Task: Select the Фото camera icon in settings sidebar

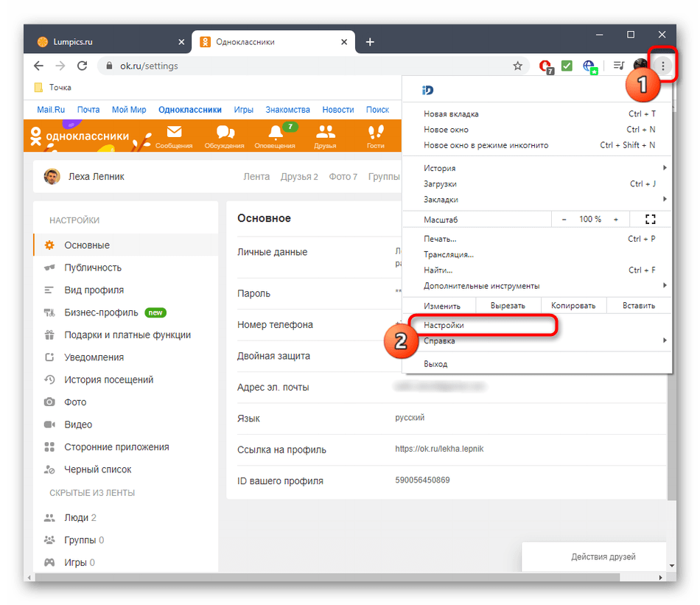Action: coord(49,402)
